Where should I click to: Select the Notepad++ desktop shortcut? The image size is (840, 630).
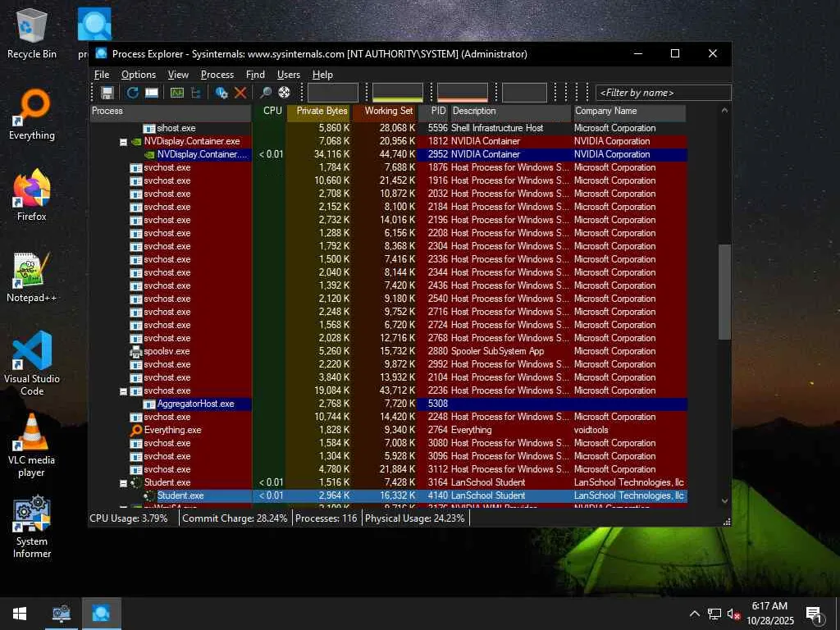click(32, 277)
